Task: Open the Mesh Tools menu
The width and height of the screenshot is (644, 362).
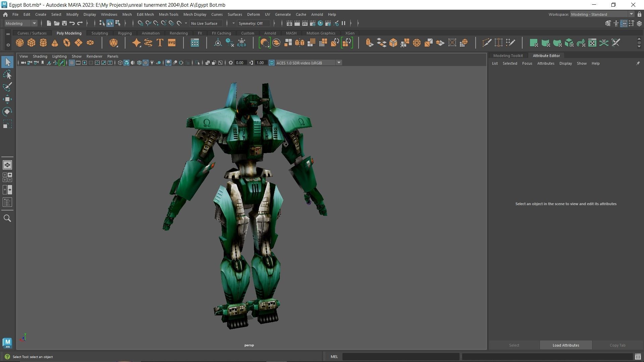Action: pos(168,14)
